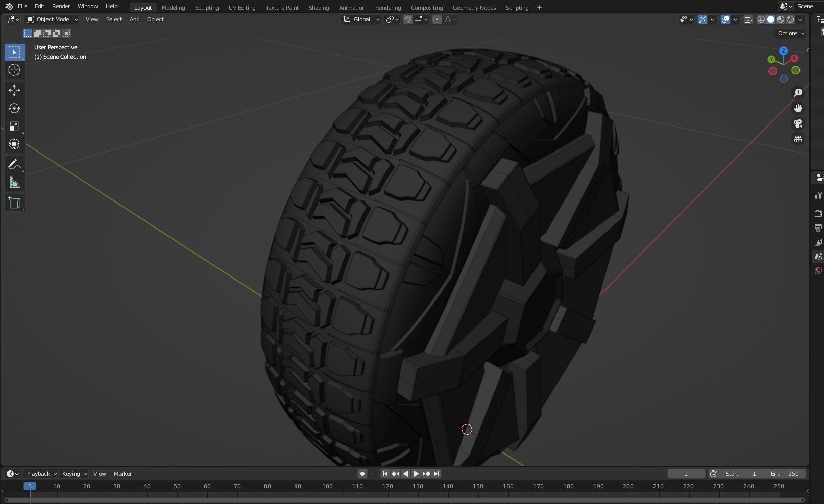824x504 pixels.
Task: Activate the Transform tool
Action: click(x=14, y=144)
